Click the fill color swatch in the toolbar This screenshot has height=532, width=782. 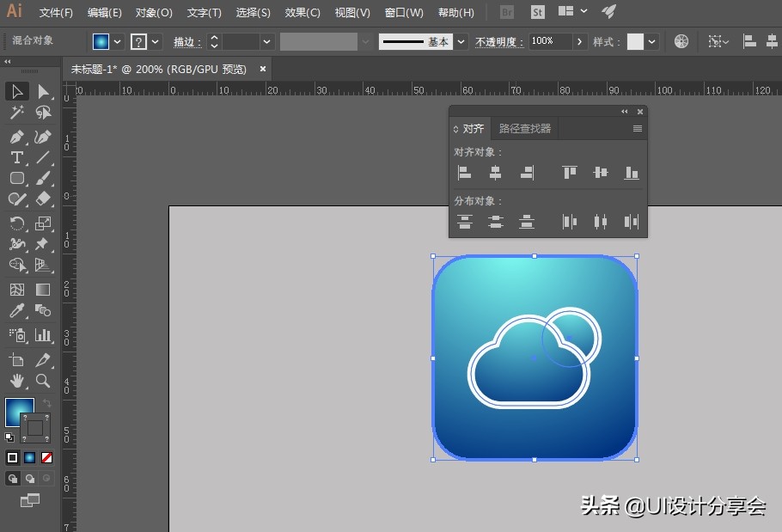click(x=102, y=40)
